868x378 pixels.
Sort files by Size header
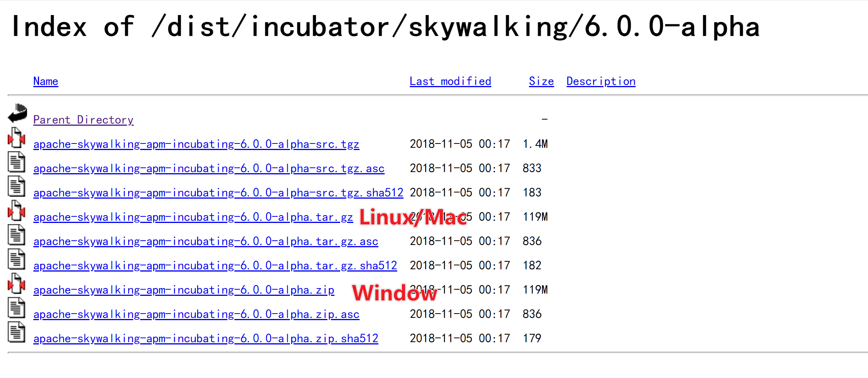click(541, 81)
